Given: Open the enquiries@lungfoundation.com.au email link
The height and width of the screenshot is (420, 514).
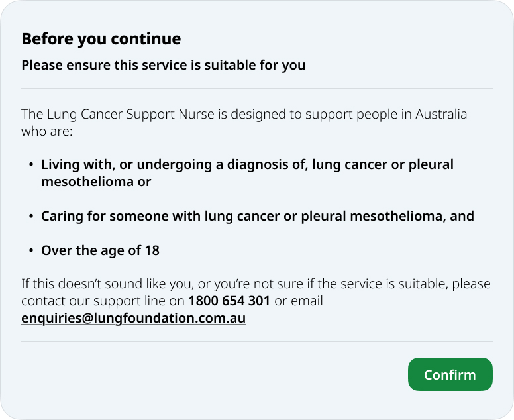Looking at the screenshot, I should (133, 318).
